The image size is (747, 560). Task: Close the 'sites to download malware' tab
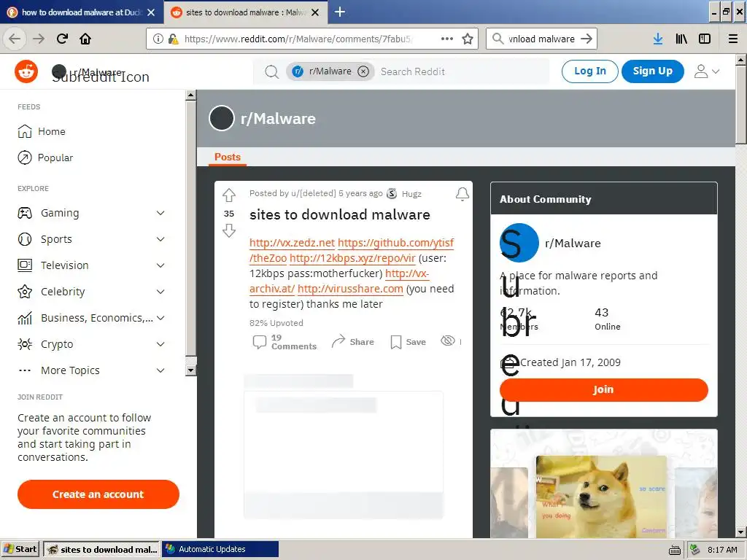pyautogui.click(x=315, y=12)
